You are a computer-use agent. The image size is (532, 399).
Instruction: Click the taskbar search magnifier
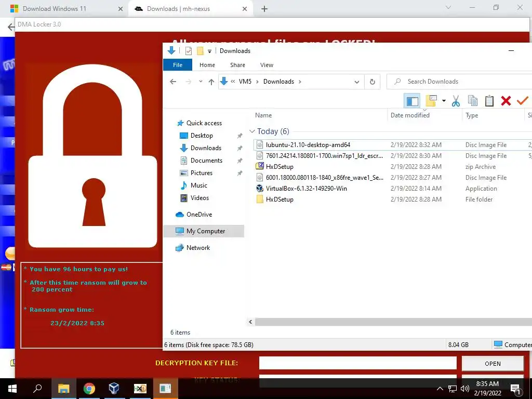click(37, 388)
